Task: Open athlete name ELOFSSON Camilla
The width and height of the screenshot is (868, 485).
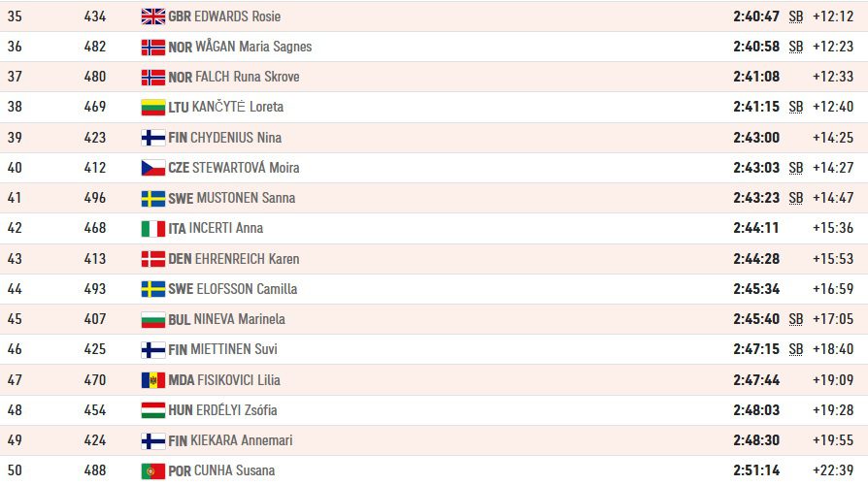Action: pos(247,289)
